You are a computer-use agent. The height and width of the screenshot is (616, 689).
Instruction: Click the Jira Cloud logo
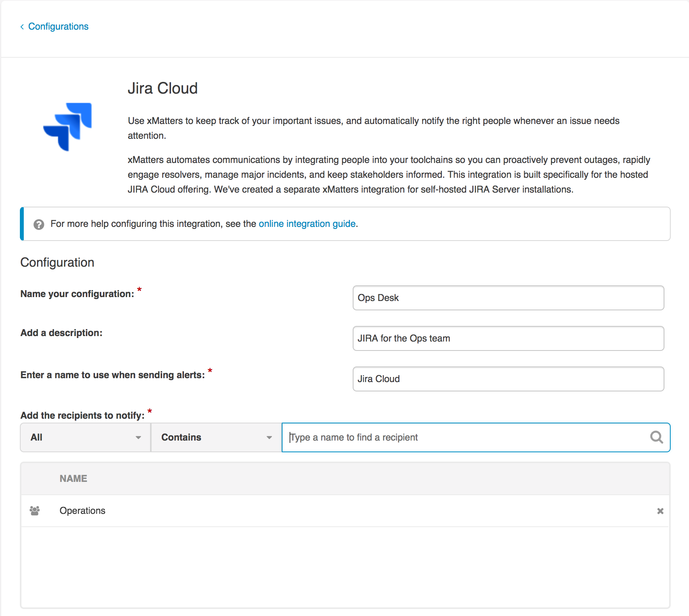pyautogui.click(x=68, y=127)
